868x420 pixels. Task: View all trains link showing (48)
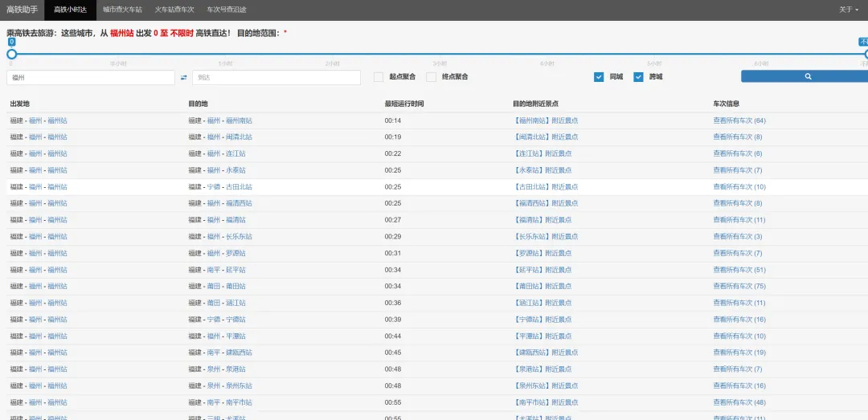739,402
